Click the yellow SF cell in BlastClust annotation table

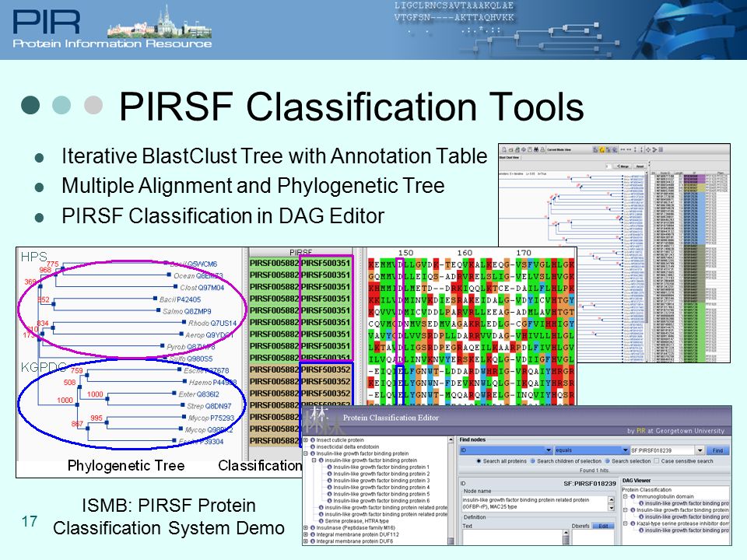pos(695,187)
